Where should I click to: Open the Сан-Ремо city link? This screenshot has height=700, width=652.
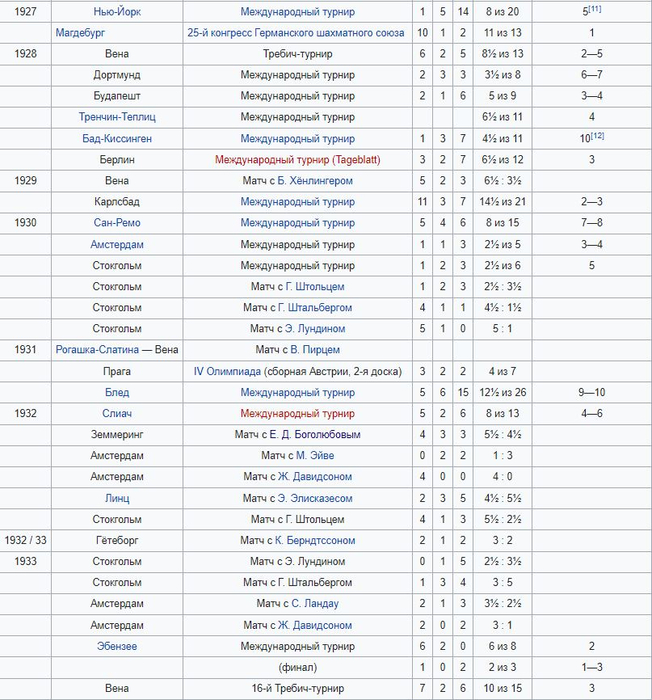117,222
